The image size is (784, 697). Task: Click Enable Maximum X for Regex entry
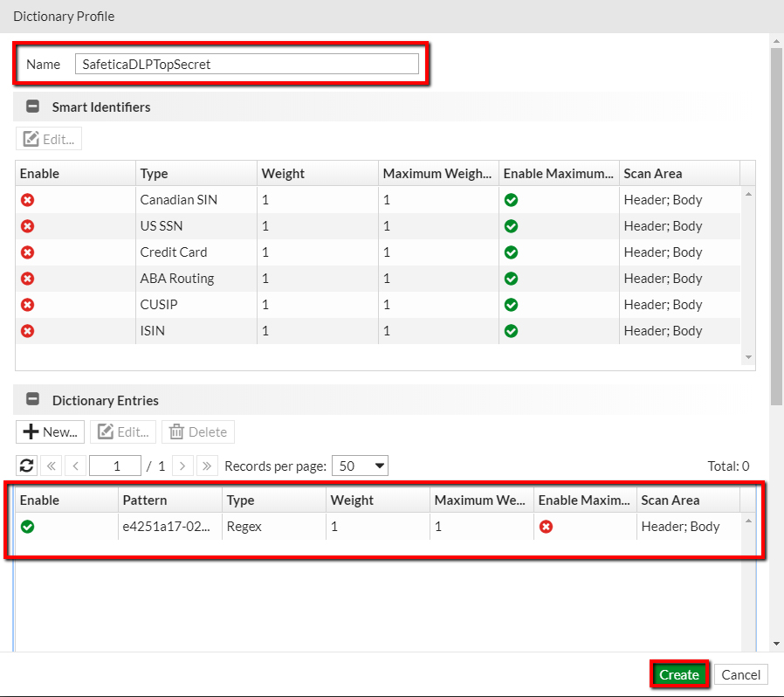coord(546,527)
